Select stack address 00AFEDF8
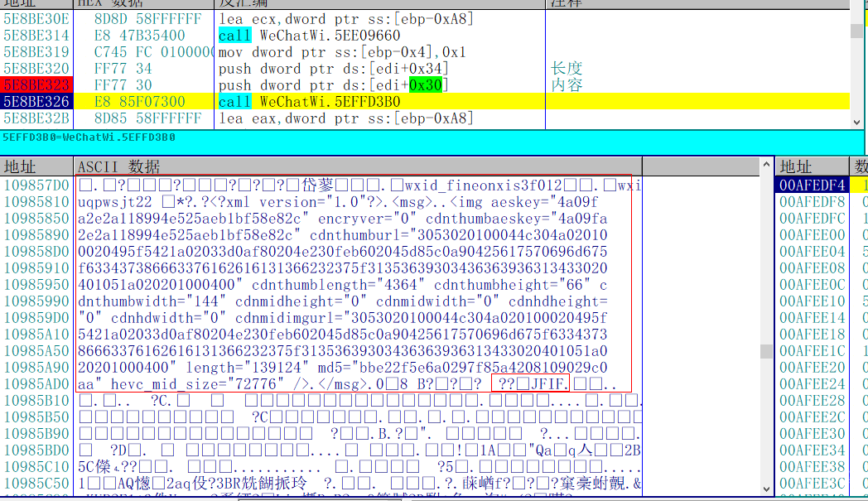This screenshot has height=501, width=868. 812,201
